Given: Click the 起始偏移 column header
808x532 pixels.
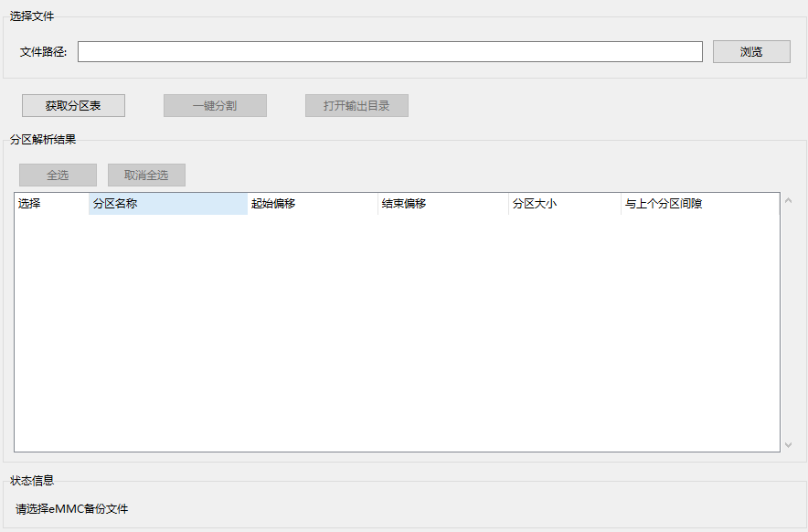Looking at the screenshot, I should tap(274, 204).
